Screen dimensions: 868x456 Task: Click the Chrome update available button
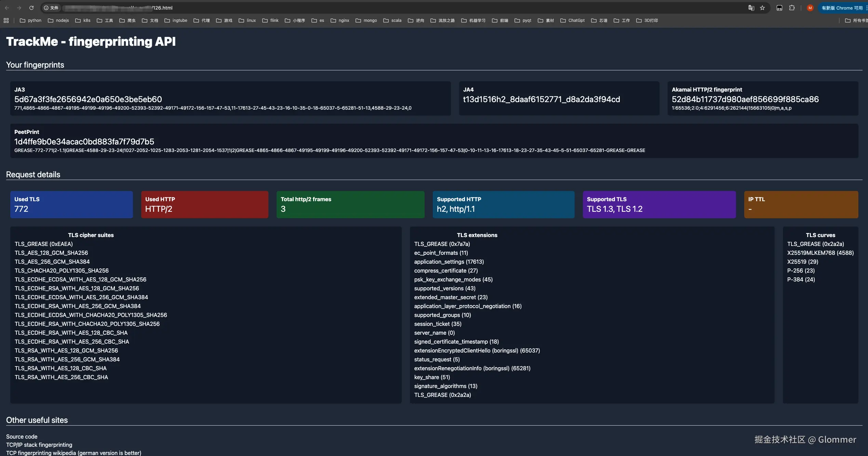coord(842,8)
